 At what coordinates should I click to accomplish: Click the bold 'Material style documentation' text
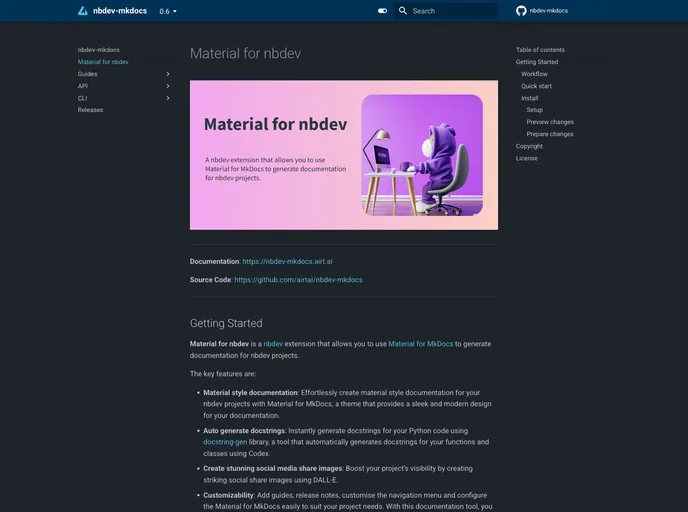pos(250,393)
